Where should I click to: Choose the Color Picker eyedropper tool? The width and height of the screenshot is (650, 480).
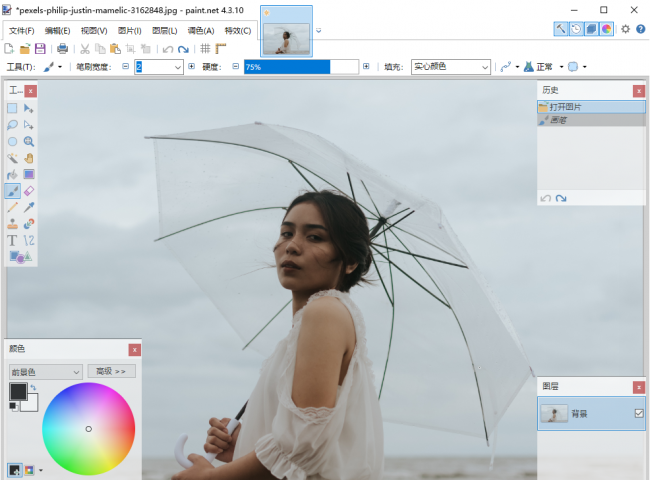[x=29, y=207]
